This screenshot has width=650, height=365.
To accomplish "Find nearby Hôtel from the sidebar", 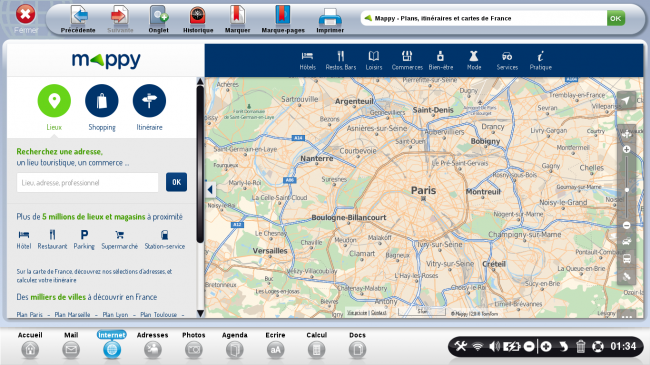I will (x=24, y=240).
